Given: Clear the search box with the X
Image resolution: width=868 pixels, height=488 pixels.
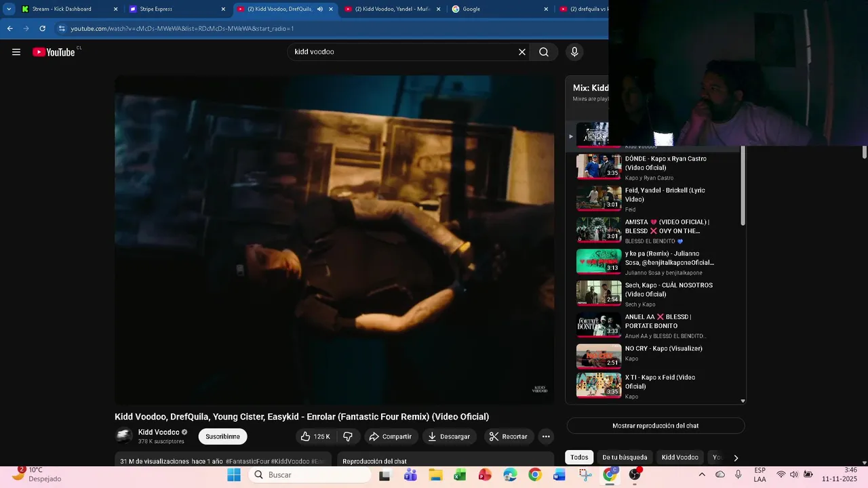Looking at the screenshot, I should 522,52.
